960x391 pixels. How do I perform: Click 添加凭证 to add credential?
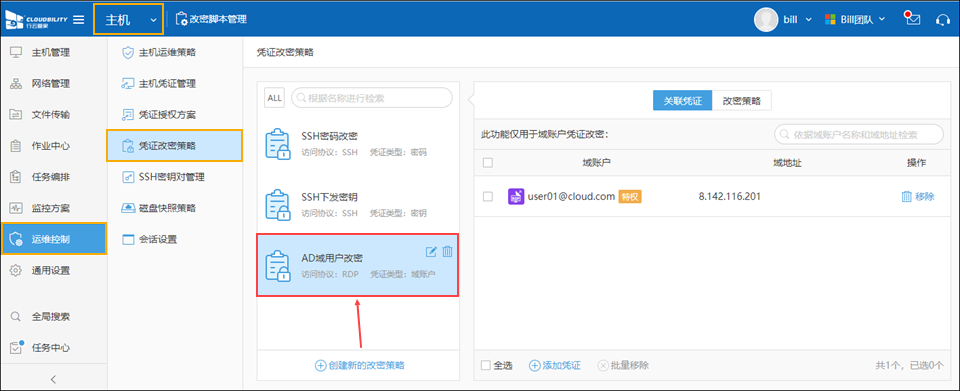555,365
